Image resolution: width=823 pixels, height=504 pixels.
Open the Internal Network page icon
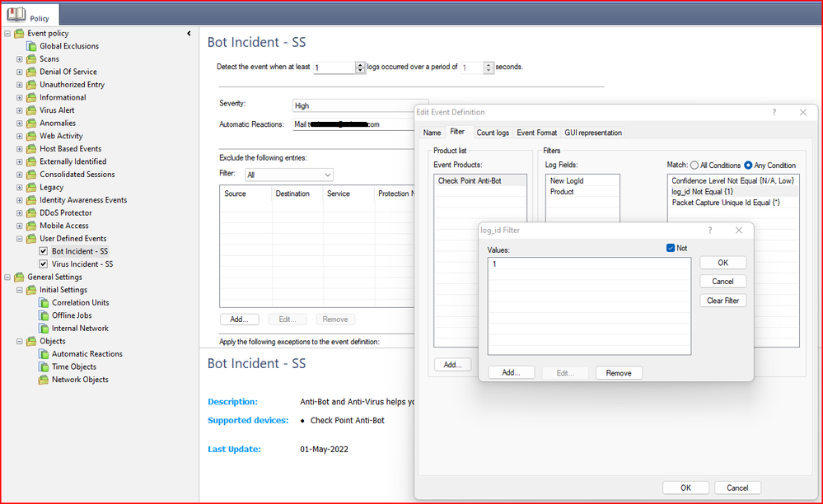pyautogui.click(x=44, y=329)
